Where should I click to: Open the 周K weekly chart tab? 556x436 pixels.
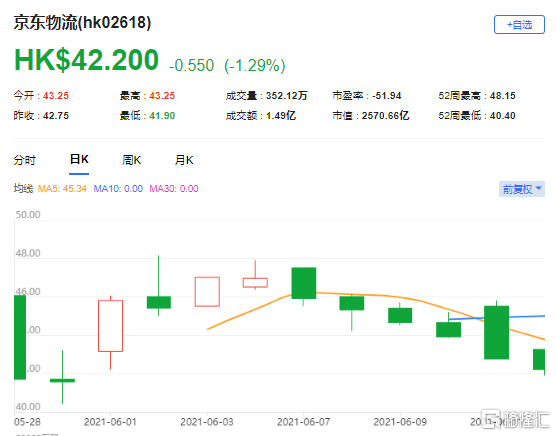pos(132,160)
